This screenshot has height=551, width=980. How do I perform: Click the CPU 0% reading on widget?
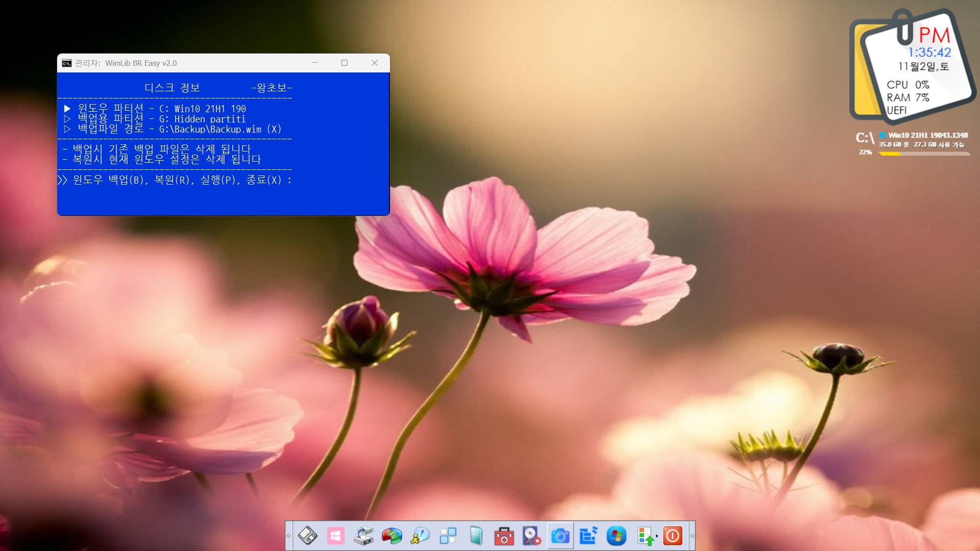(908, 85)
